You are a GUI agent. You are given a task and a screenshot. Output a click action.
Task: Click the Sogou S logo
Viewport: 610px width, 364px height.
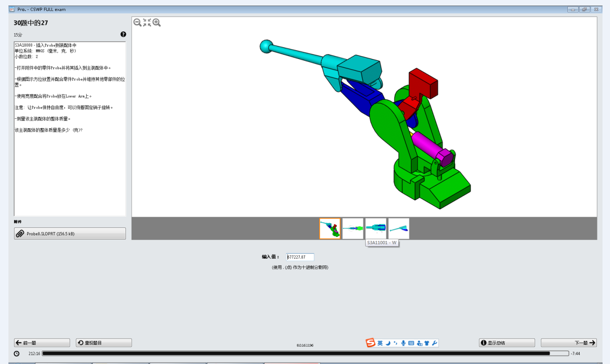pos(370,343)
